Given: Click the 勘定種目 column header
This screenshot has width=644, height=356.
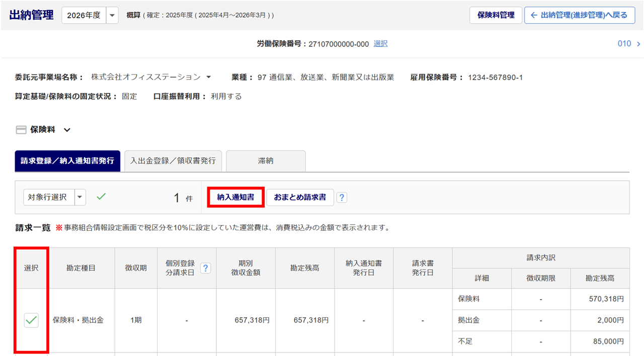Looking at the screenshot, I should coord(81,268).
